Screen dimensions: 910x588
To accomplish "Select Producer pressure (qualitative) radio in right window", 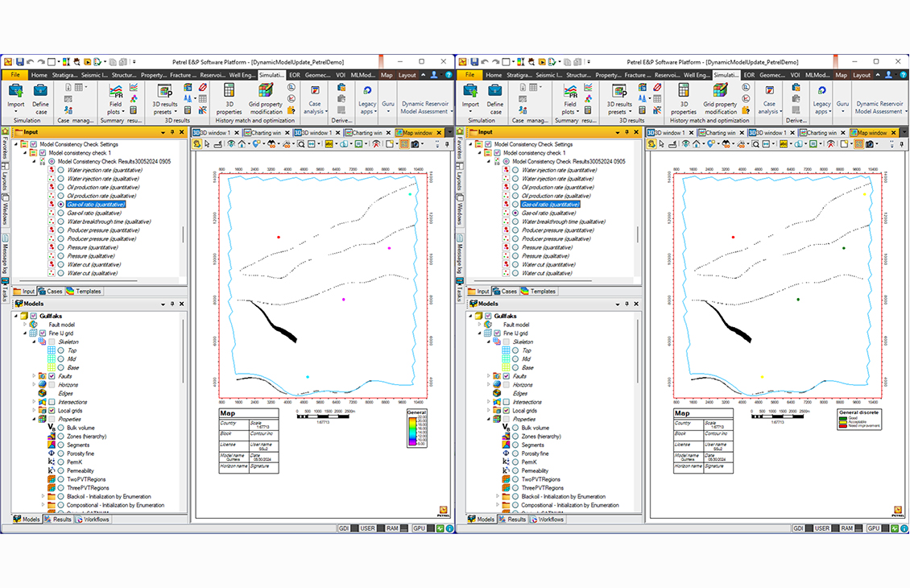I will pos(515,238).
